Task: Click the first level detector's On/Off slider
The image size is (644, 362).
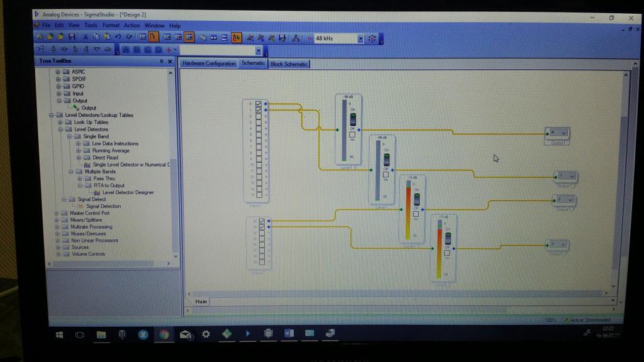Action: tap(353, 119)
